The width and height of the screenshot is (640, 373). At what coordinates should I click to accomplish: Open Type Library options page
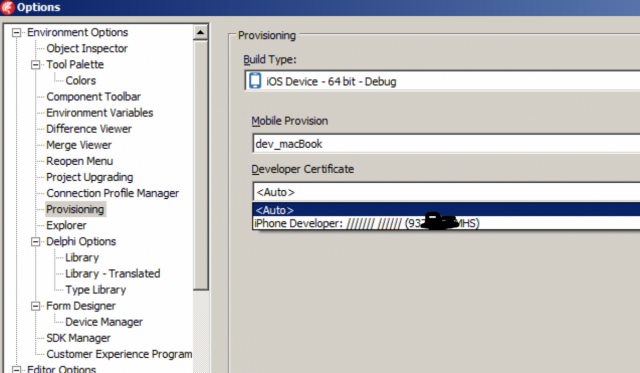click(x=96, y=290)
